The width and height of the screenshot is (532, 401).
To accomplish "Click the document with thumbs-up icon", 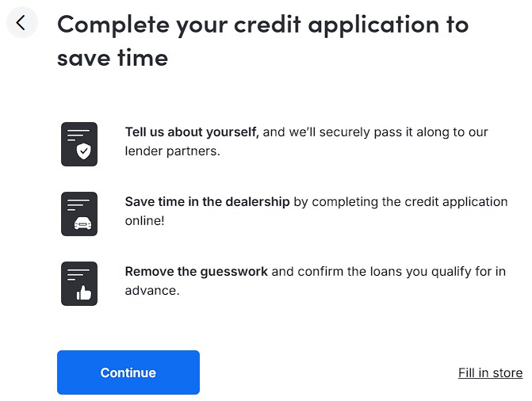I will (79, 284).
